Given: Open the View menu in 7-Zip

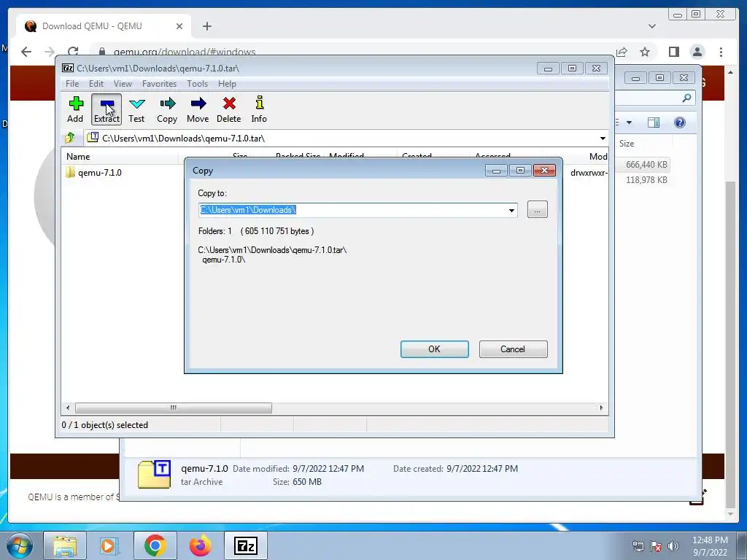Looking at the screenshot, I should [x=123, y=84].
